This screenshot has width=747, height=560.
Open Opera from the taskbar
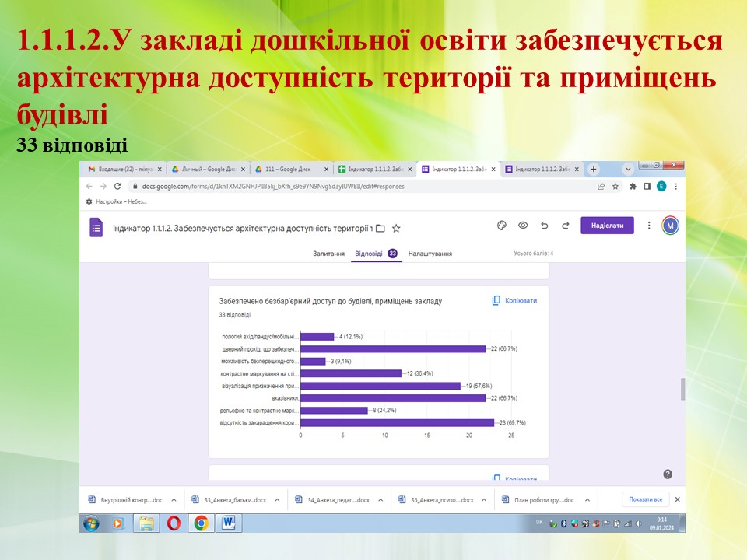click(x=174, y=523)
